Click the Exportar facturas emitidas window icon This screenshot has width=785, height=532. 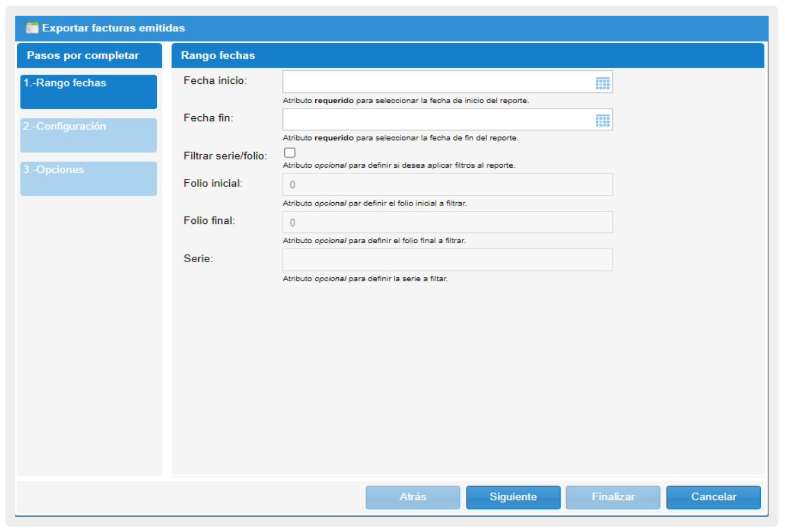(32, 28)
